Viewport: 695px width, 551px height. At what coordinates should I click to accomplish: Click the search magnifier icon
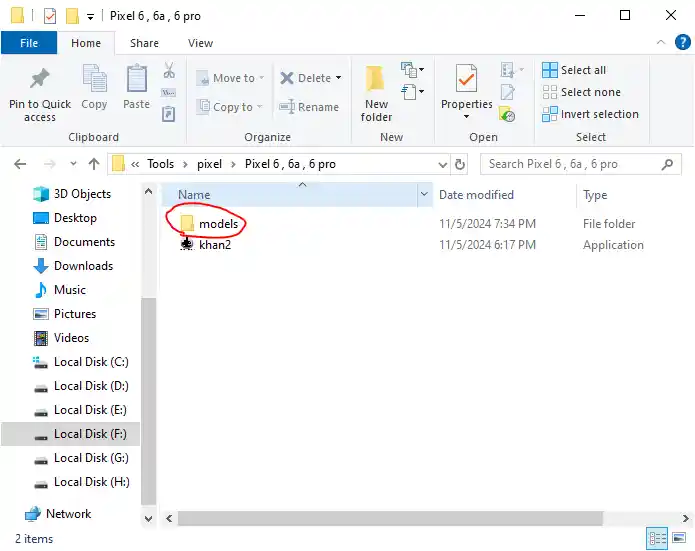point(667,164)
